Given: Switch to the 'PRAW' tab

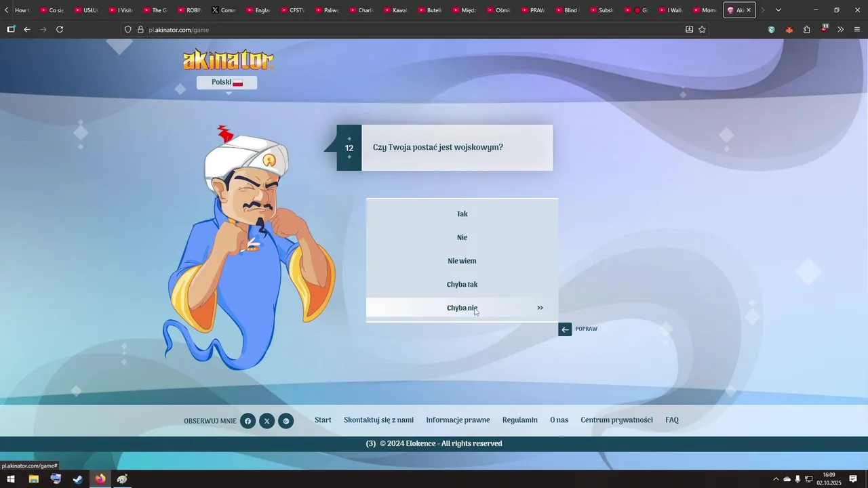Looking at the screenshot, I should [x=533, y=10].
